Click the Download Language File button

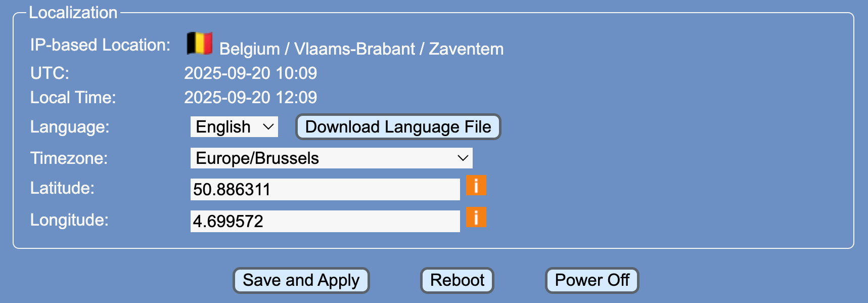[x=398, y=127]
